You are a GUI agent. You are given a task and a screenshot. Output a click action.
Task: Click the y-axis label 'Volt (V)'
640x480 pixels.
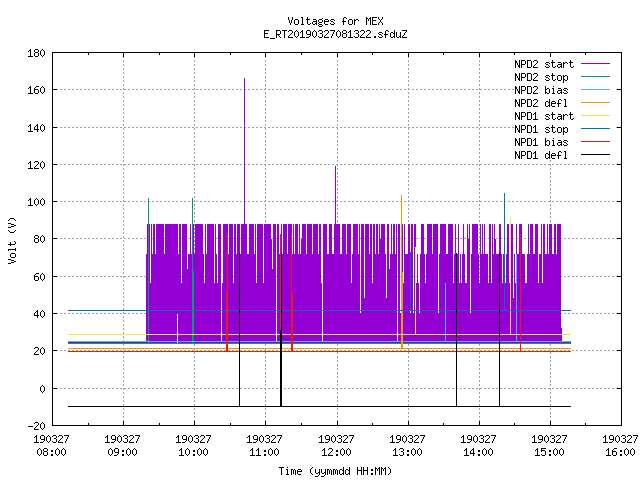(12, 241)
